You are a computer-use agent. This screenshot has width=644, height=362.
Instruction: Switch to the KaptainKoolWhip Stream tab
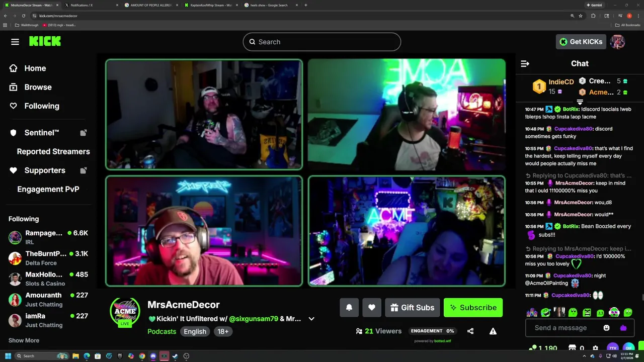point(211,5)
